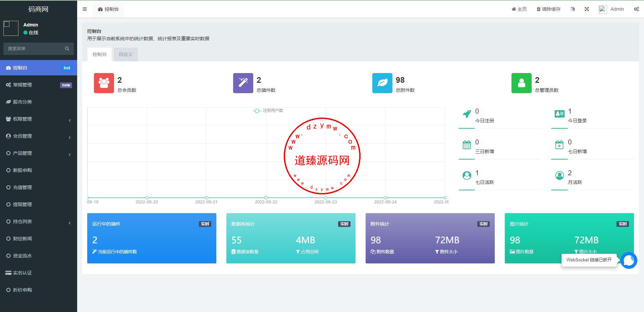Open 财经新闻 in the sidebar
The width and height of the screenshot is (644, 312).
point(39,239)
